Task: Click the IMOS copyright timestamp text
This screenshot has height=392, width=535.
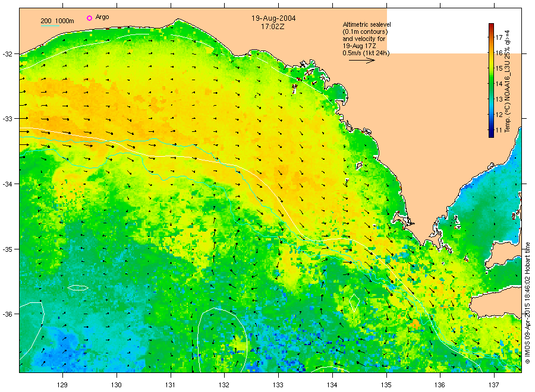Action: [527, 303]
